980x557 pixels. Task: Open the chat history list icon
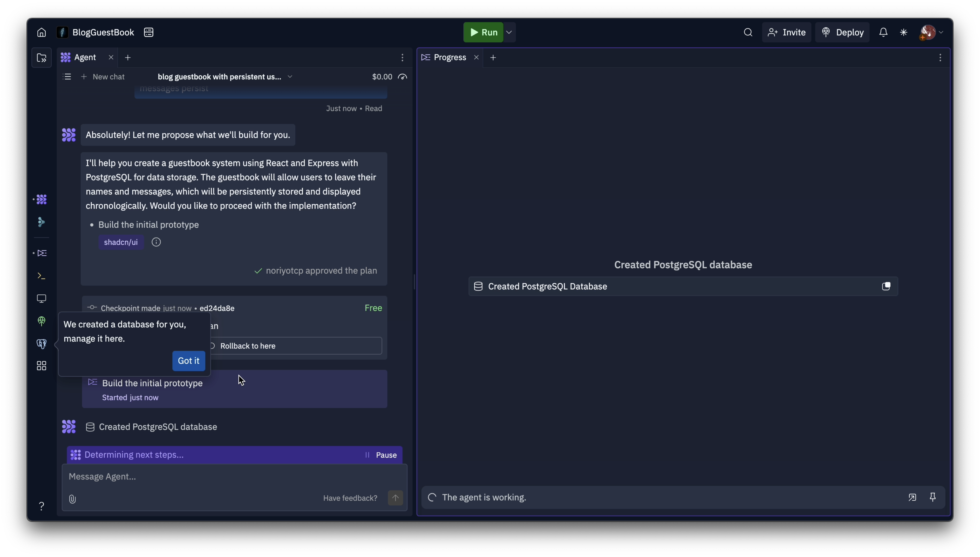[x=67, y=77]
